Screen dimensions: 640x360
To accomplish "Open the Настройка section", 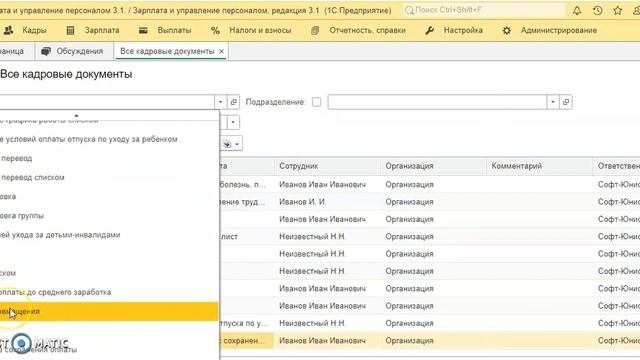I will pos(463,30).
